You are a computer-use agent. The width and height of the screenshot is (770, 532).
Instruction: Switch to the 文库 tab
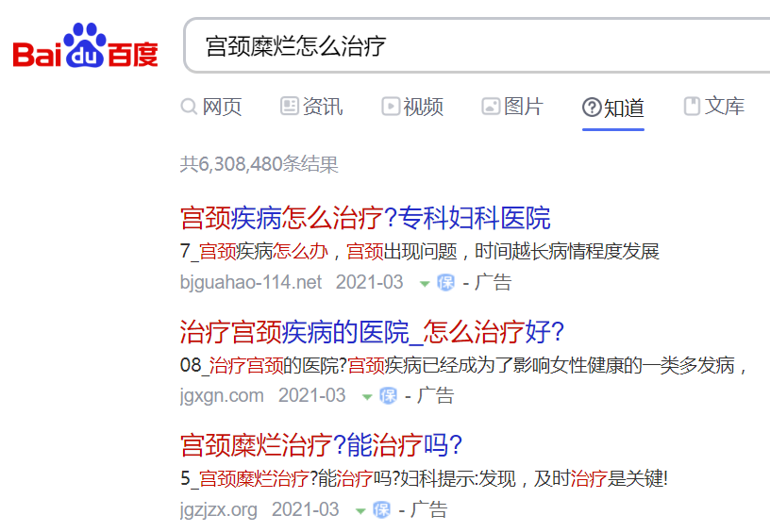click(x=714, y=106)
